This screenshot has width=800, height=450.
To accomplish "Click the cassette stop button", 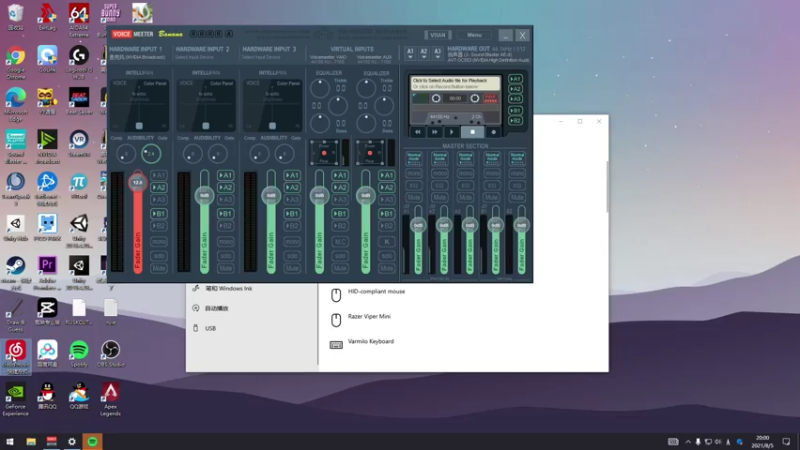I will (472, 132).
